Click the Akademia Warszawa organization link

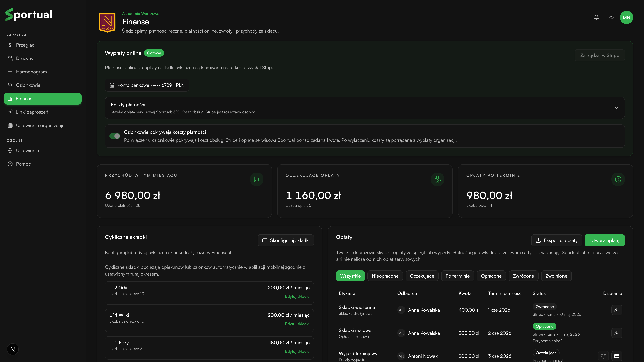(x=141, y=13)
